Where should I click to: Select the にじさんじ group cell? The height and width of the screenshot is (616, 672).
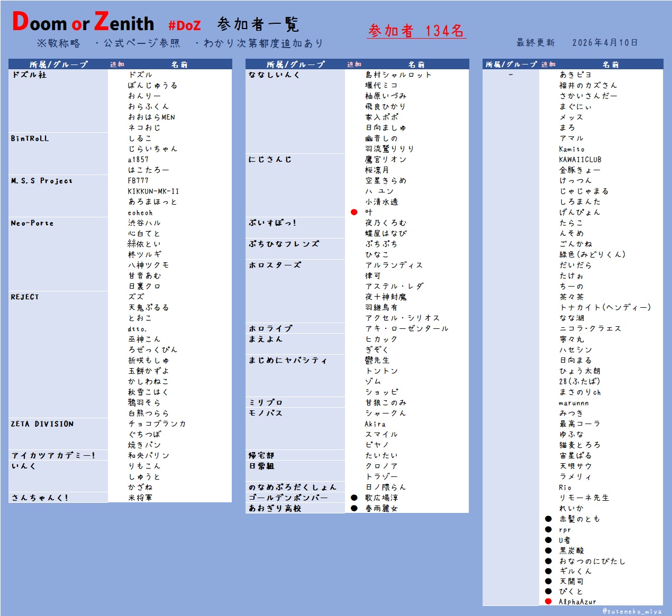click(295, 186)
